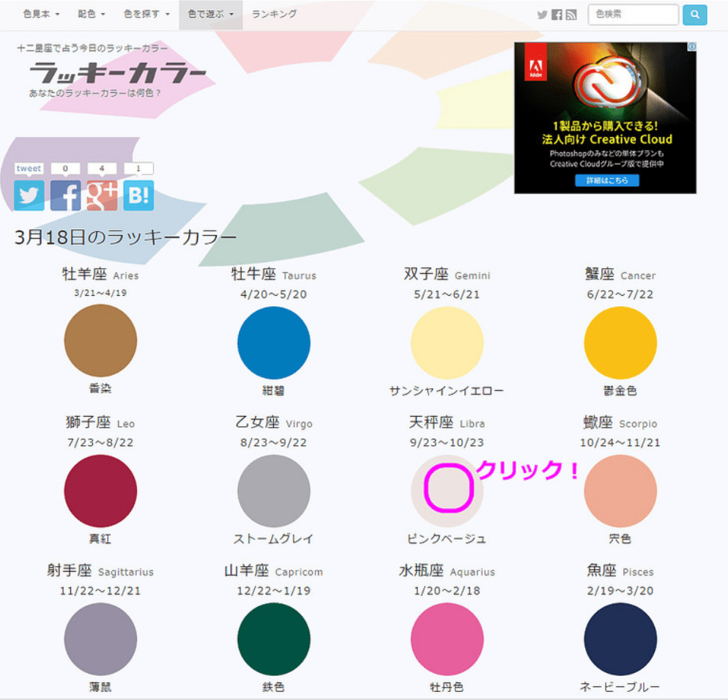
Task: Click the ネービーブルー color name label
Action: point(620,687)
